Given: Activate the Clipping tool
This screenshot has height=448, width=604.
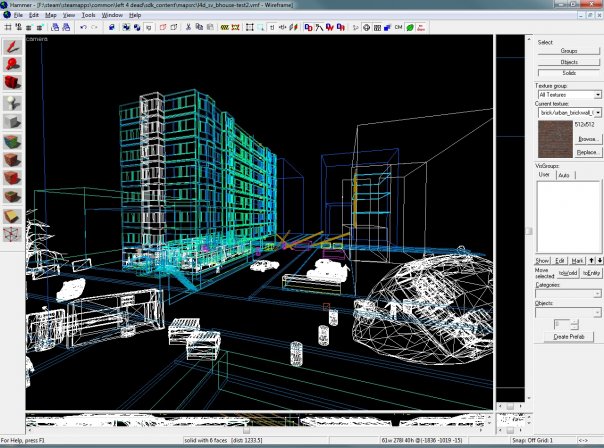Looking at the screenshot, I should click(x=12, y=216).
